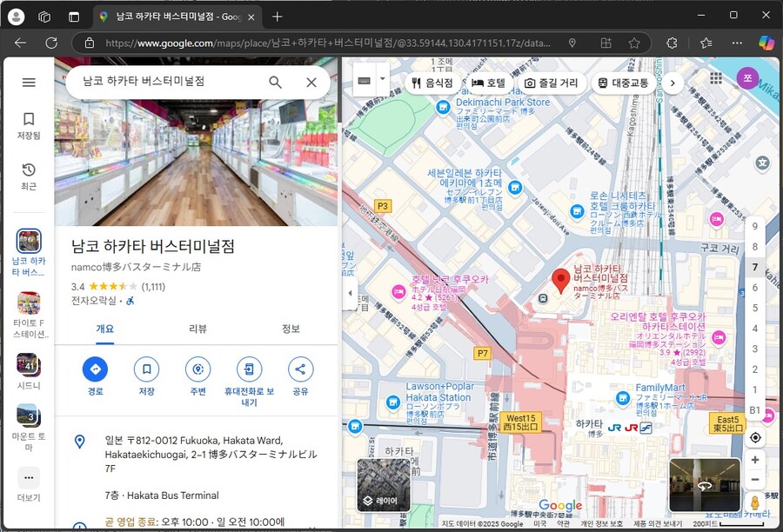Open the Nearby (주변) search icon
Image resolution: width=783 pixels, height=532 pixels.
(197, 369)
